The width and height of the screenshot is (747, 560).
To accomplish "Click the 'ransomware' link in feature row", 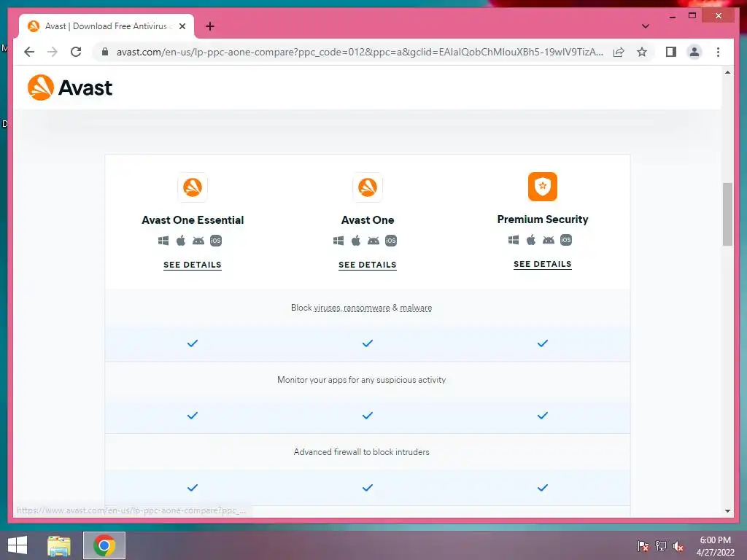I will pyautogui.click(x=367, y=308).
